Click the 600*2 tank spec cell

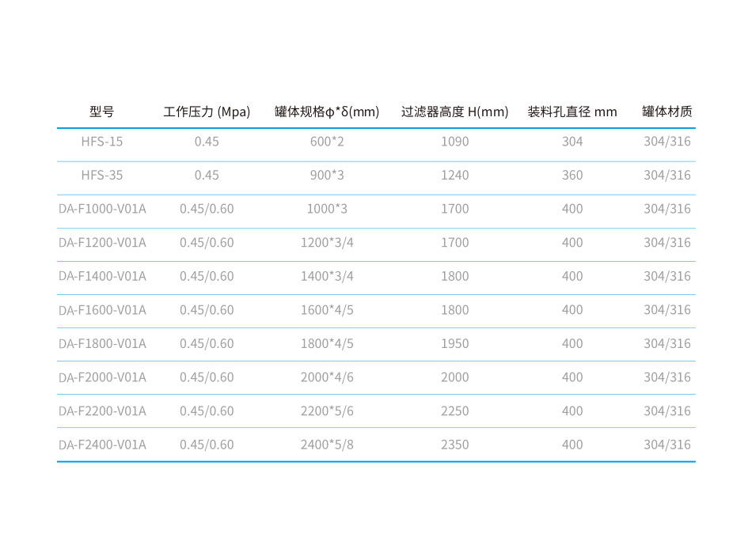coord(327,142)
